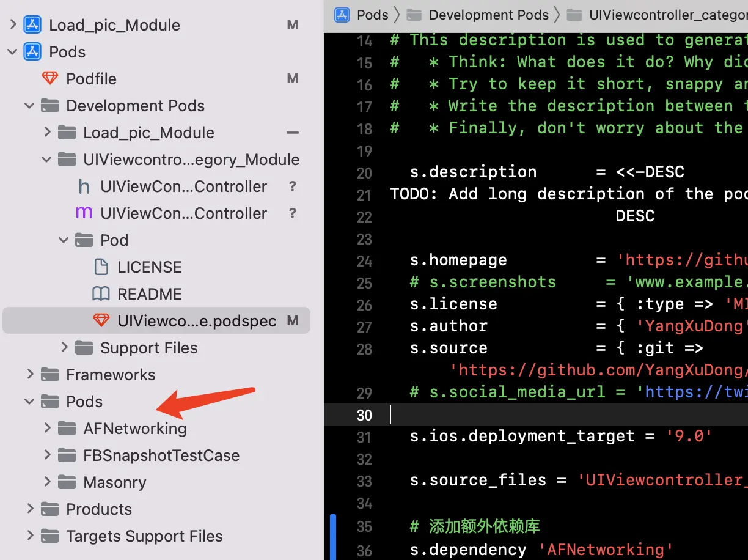
Task: Click the 'M' status badge beside Podfile
Action: pyautogui.click(x=293, y=79)
